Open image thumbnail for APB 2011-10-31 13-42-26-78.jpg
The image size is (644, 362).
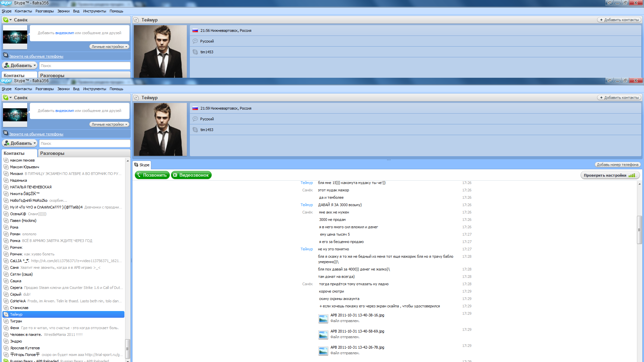[x=323, y=351]
